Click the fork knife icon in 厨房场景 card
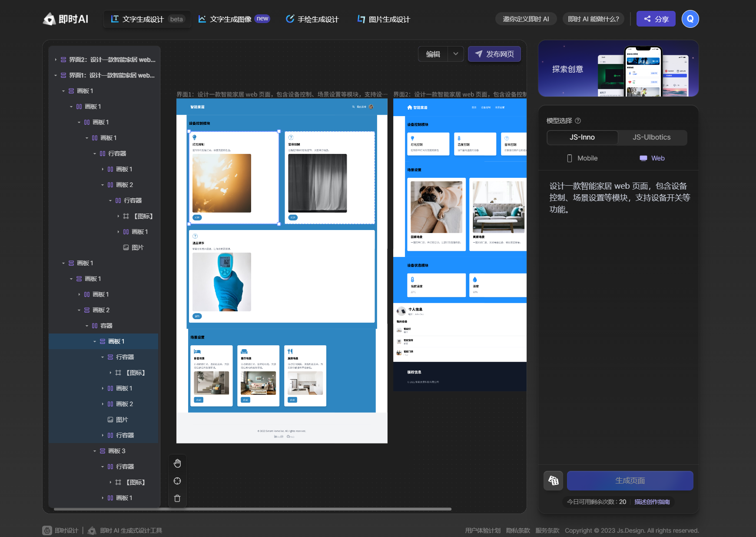756x537 pixels. [290, 351]
